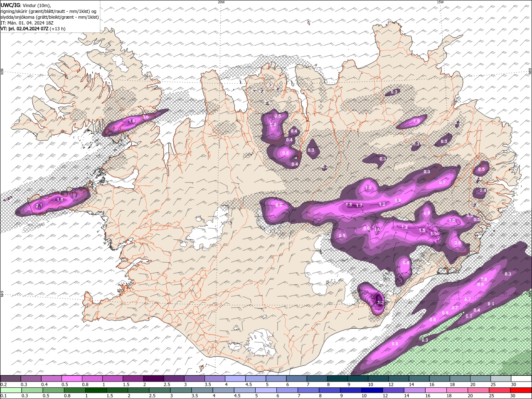532x399 pixels.
Task: Click the header line 'UWC/IG: Vindur (10m),'
Action: tap(26, 5)
